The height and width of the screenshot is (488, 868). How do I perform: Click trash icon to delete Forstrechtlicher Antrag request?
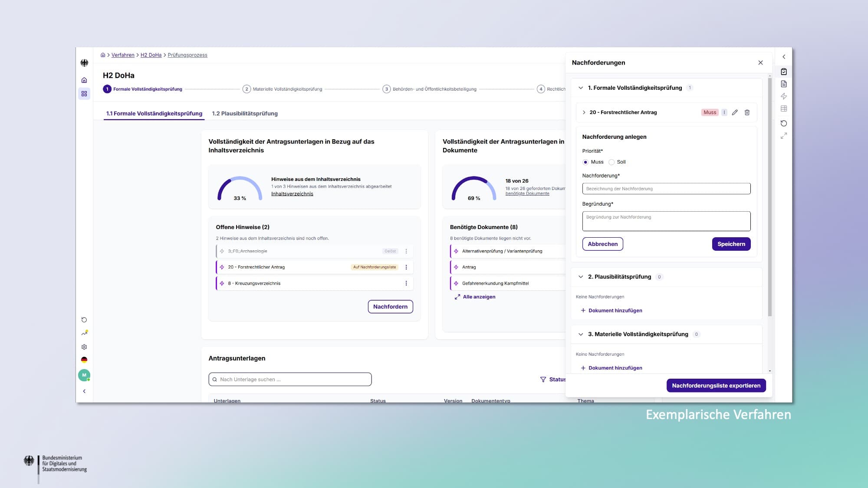(747, 112)
